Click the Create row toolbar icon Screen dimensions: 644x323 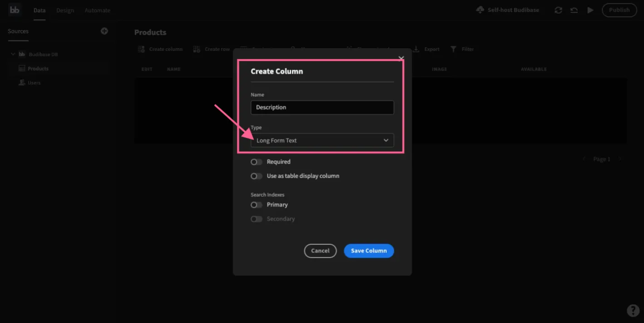tap(197, 49)
